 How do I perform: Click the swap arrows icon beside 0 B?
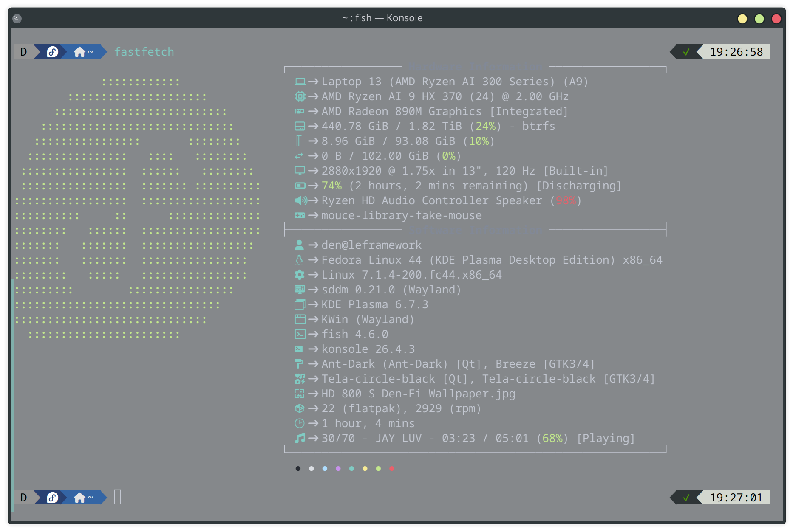299,156
